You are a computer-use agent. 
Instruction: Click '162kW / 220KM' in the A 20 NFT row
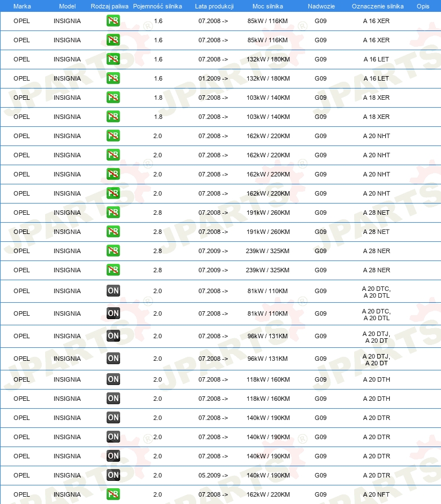click(268, 494)
